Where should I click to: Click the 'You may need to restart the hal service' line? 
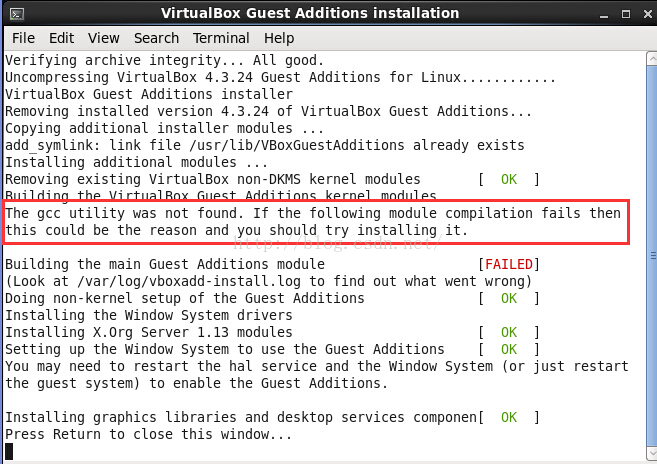click(x=317, y=366)
